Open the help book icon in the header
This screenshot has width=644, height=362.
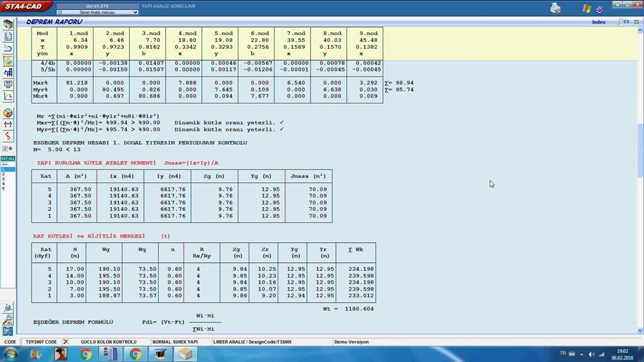click(x=600, y=9)
